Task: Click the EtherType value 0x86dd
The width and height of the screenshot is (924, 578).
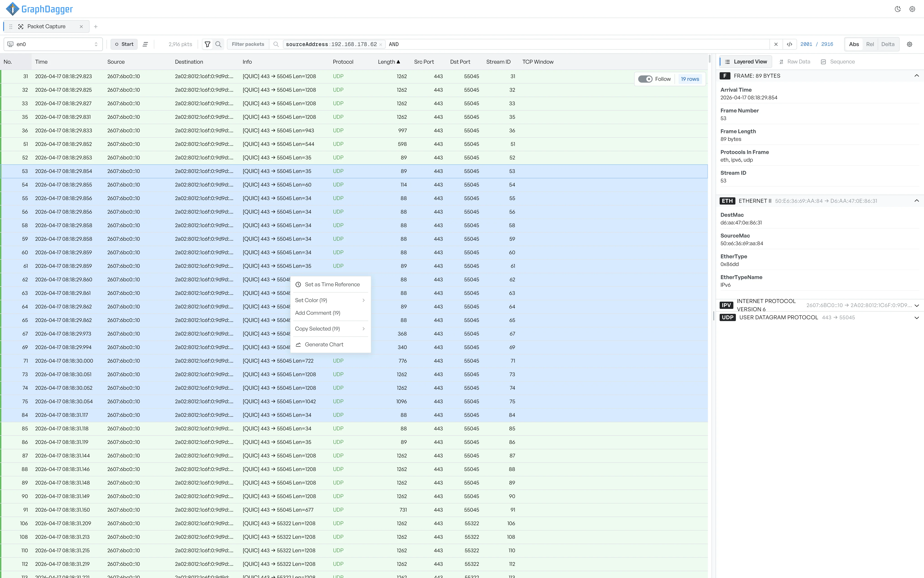Action: pos(729,264)
